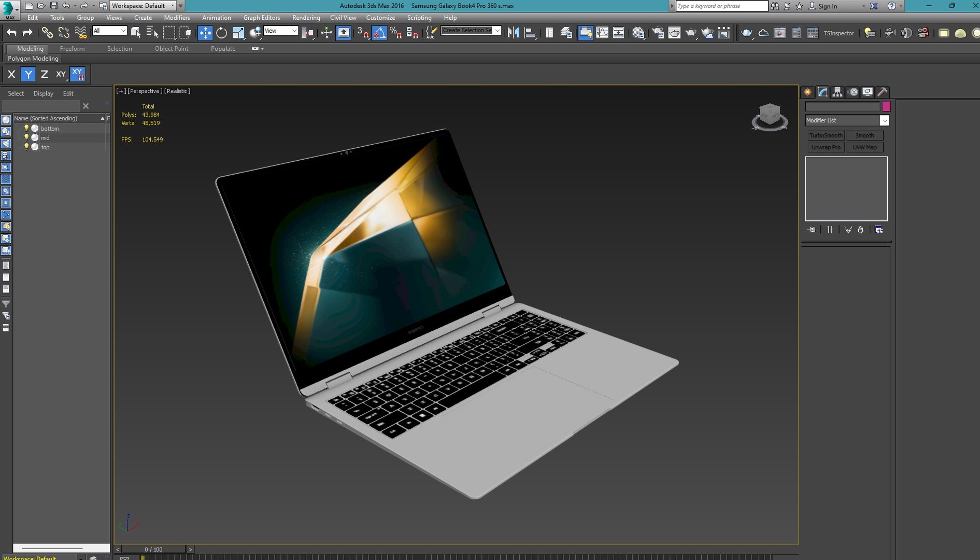Click the Unwrap Pro button
980x560 pixels.
coord(826,147)
